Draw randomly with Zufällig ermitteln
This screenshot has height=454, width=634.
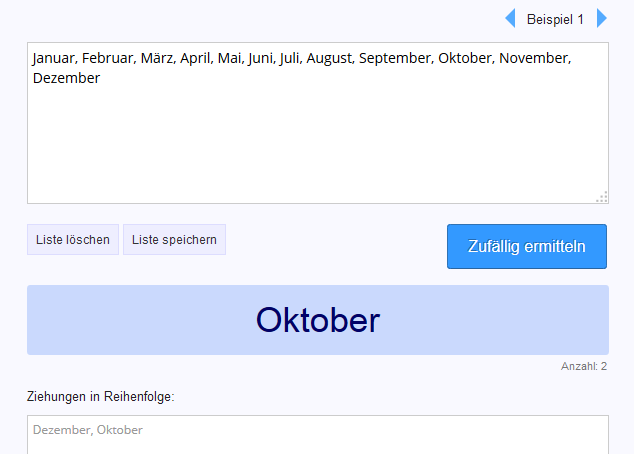526,247
